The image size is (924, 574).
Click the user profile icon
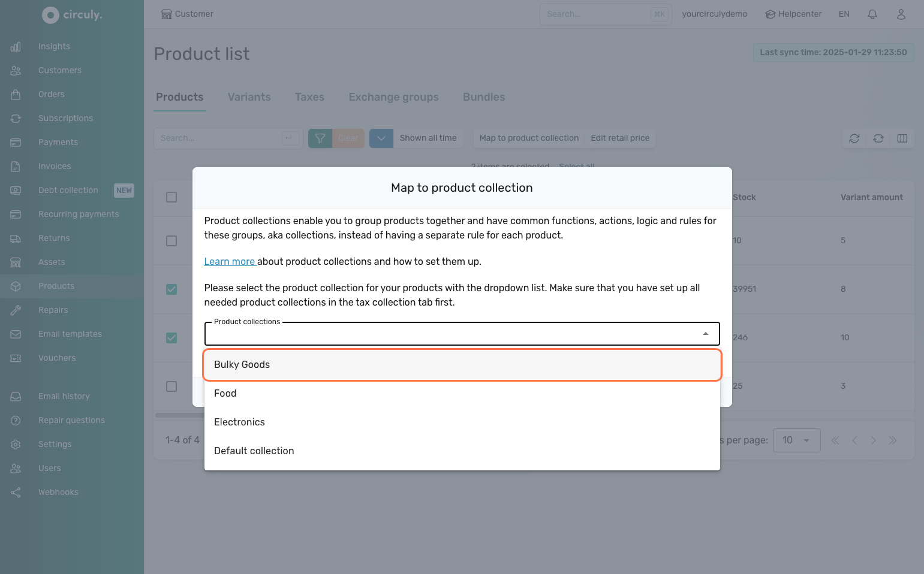click(901, 14)
